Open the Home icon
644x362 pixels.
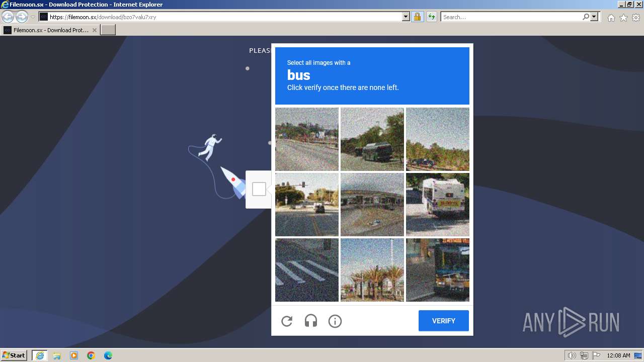(x=611, y=18)
